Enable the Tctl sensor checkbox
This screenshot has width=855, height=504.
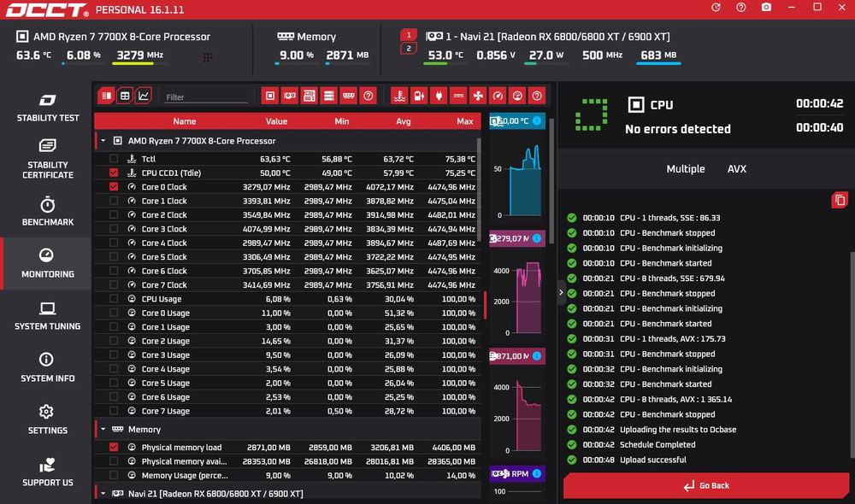pyautogui.click(x=114, y=159)
